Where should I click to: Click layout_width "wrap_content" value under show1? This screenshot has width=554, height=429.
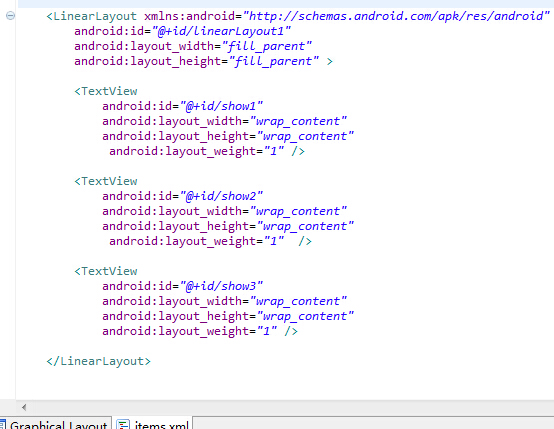298,122
